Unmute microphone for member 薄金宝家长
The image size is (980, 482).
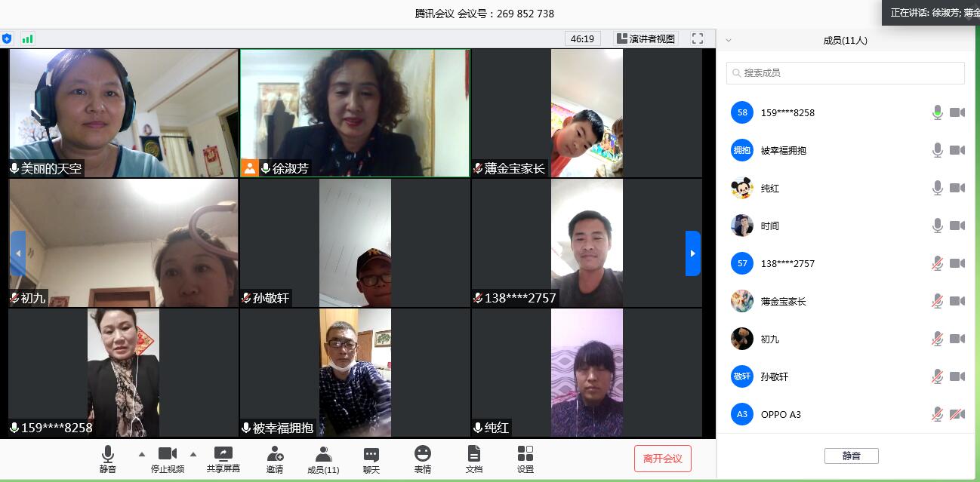point(938,301)
